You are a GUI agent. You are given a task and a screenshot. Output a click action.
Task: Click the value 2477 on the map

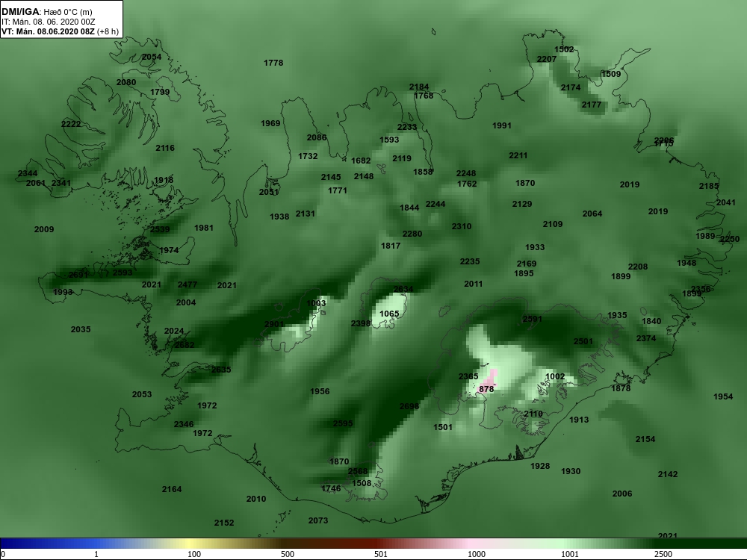point(187,284)
